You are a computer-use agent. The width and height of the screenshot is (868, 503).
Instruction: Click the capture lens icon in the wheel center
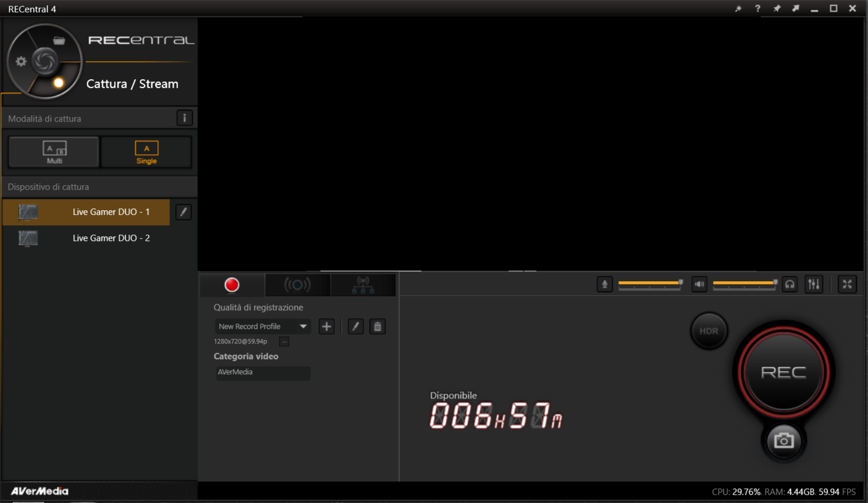point(45,61)
